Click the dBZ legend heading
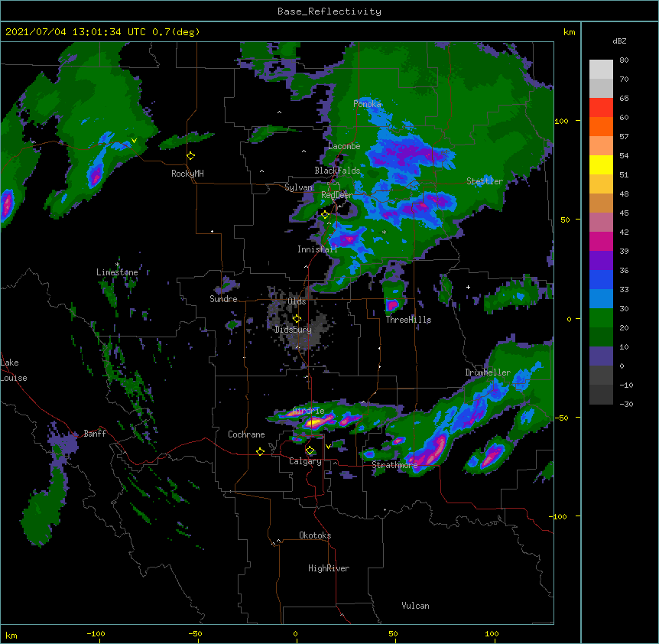 pyautogui.click(x=619, y=41)
